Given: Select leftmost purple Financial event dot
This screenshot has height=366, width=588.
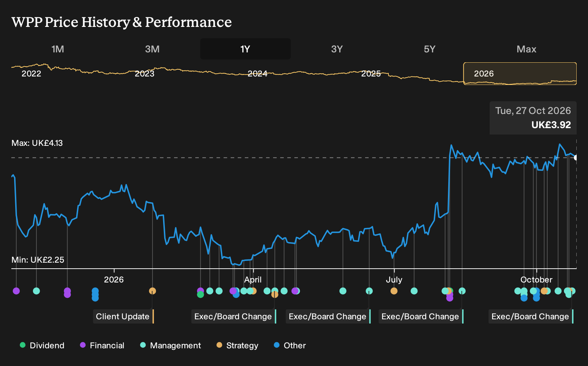Looking at the screenshot, I should pos(16,291).
